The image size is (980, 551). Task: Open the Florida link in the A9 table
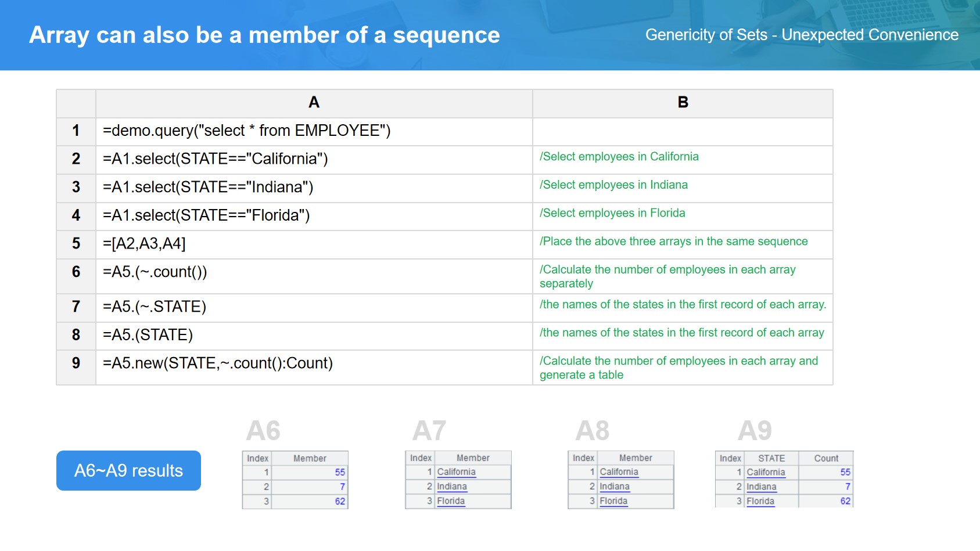point(760,501)
